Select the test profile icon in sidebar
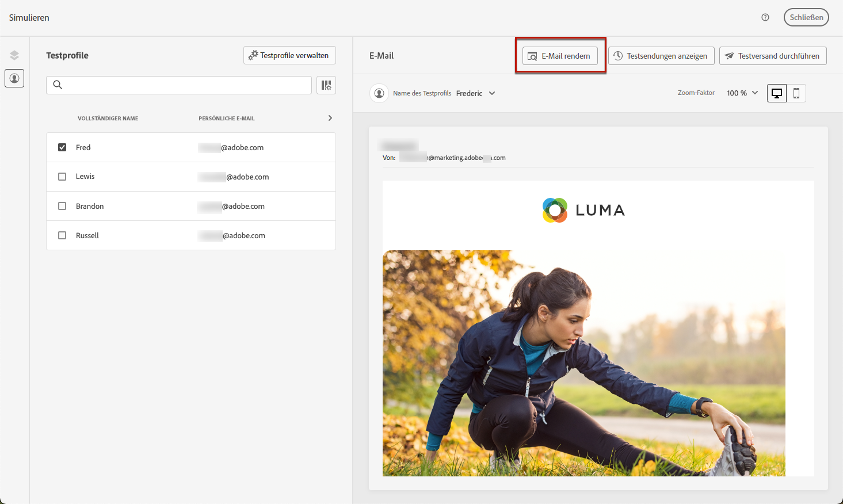 pyautogui.click(x=14, y=78)
